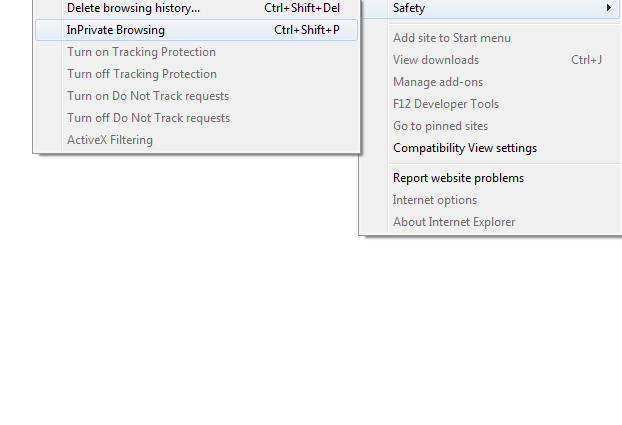
Task: Open View downloads
Action: tap(436, 60)
